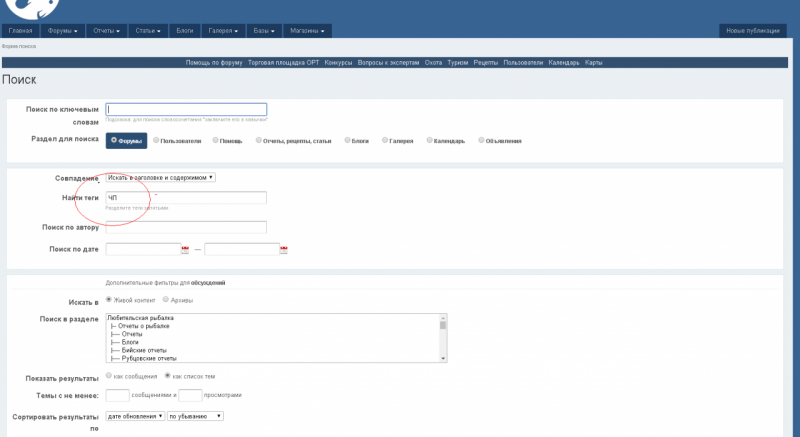Open the по убыванию order dropdown

pos(195,416)
